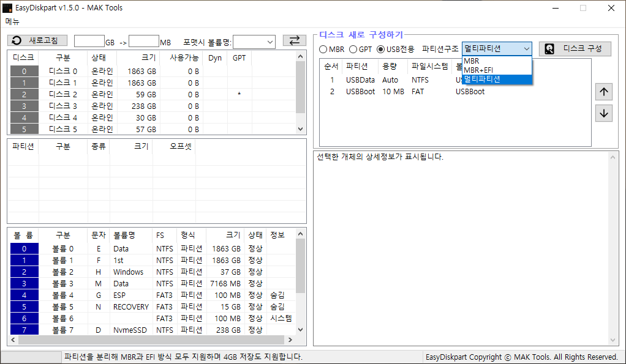Select disk row 디스크 5
626x364 pixels.
pyautogui.click(x=153, y=129)
